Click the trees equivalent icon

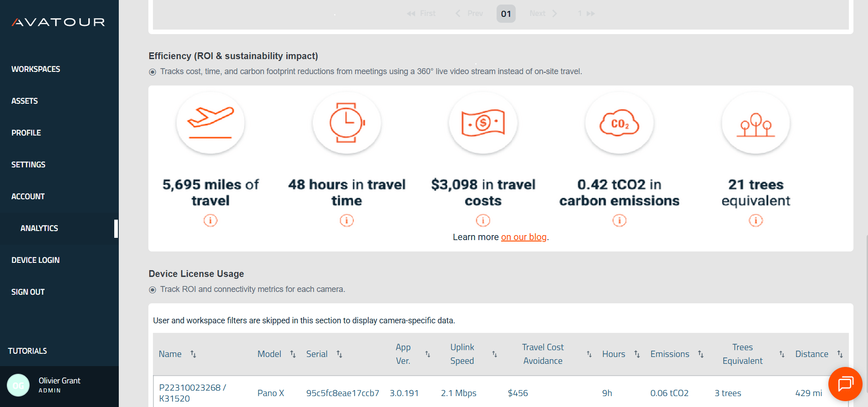click(x=756, y=122)
